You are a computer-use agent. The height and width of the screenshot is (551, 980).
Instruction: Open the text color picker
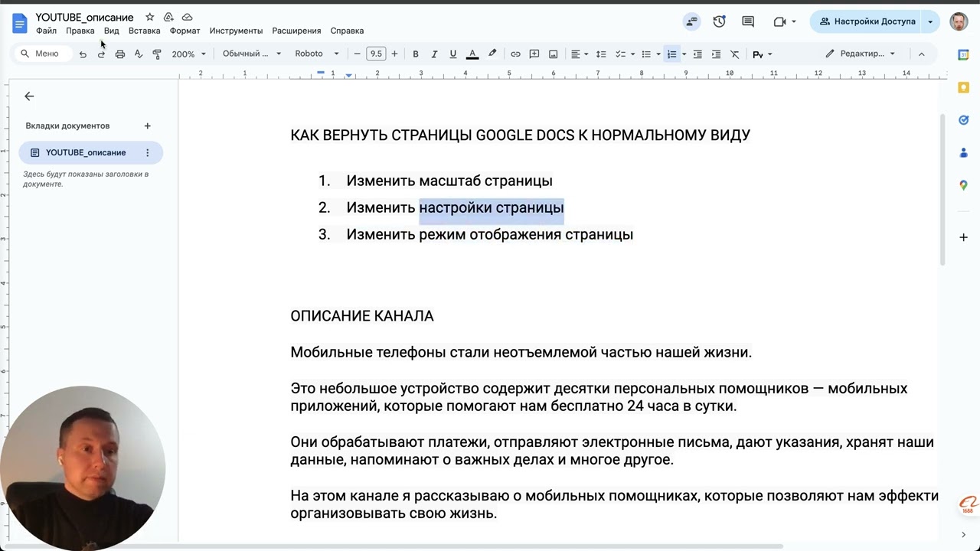click(472, 54)
